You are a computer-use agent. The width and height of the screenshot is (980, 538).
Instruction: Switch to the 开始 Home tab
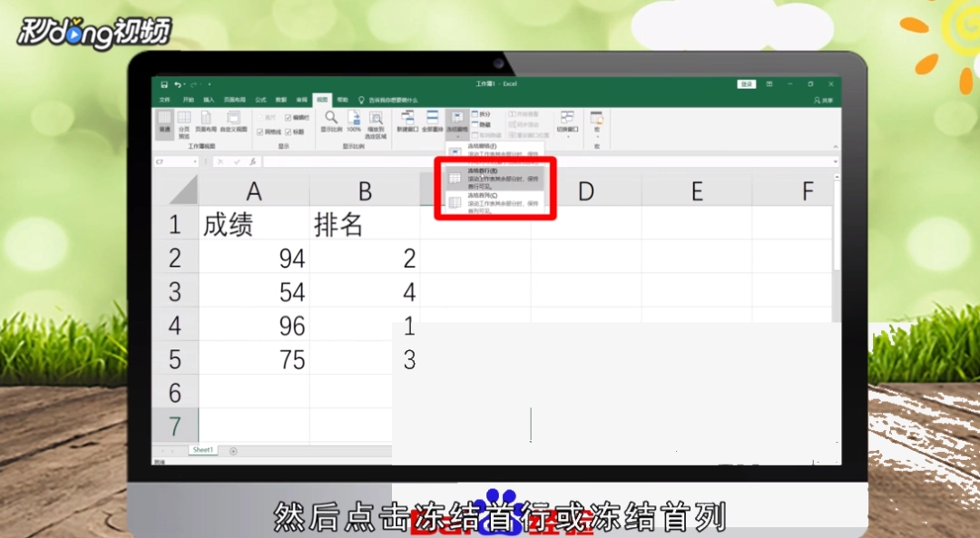188,100
